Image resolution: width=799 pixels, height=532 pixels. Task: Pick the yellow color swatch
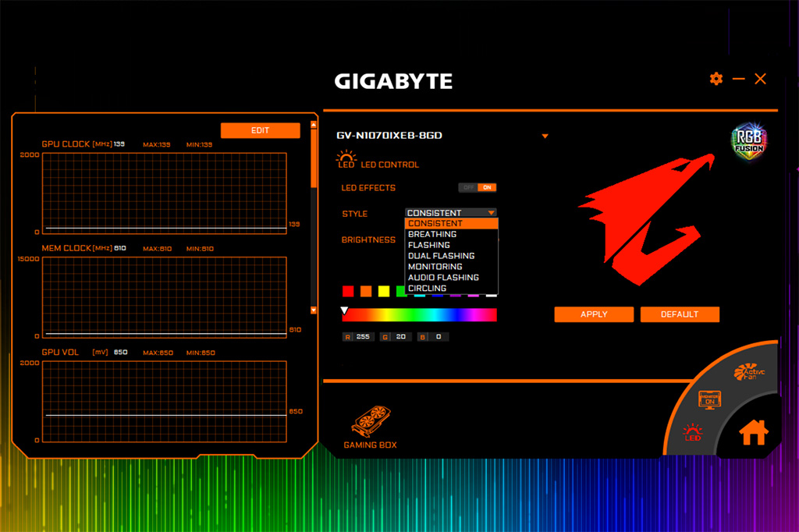coord(384,291)
